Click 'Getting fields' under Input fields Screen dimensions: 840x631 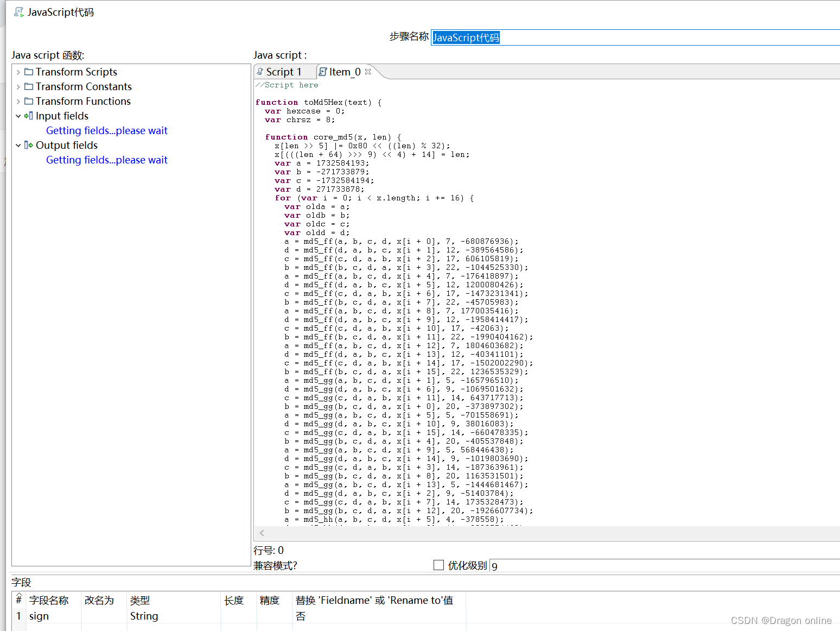107,130
